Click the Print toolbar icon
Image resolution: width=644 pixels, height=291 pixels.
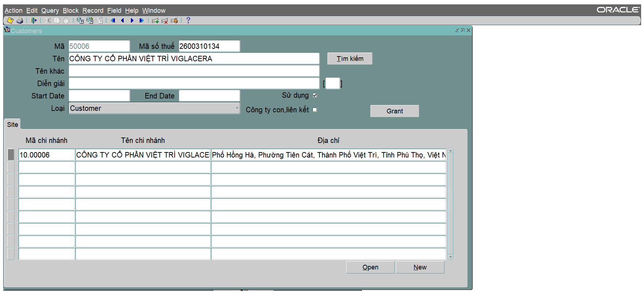click(20, 20)
